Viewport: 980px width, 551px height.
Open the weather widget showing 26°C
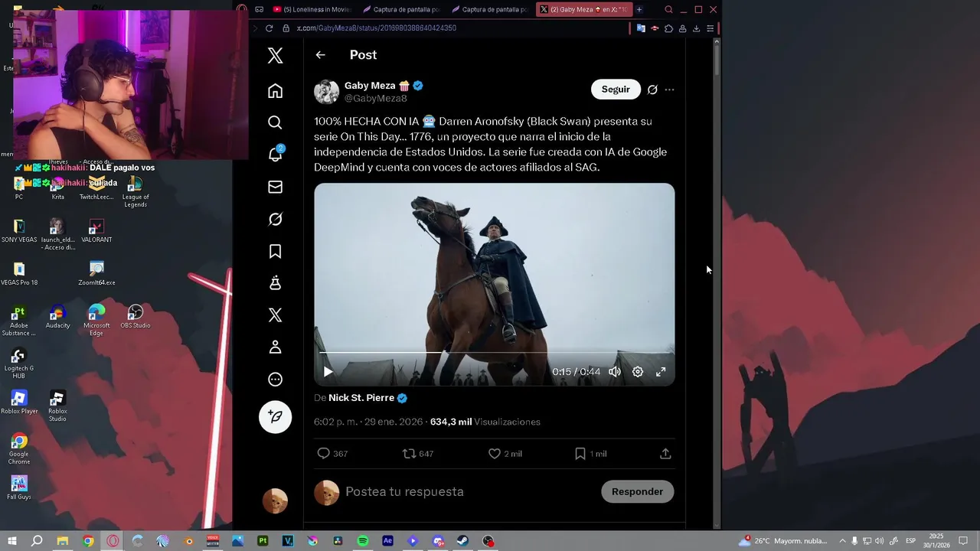782,541
